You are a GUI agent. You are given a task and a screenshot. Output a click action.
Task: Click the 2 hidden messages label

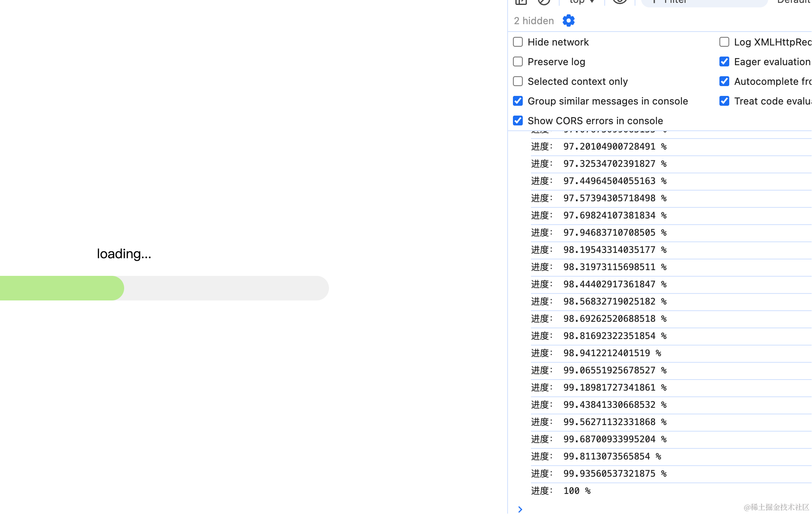534,20
